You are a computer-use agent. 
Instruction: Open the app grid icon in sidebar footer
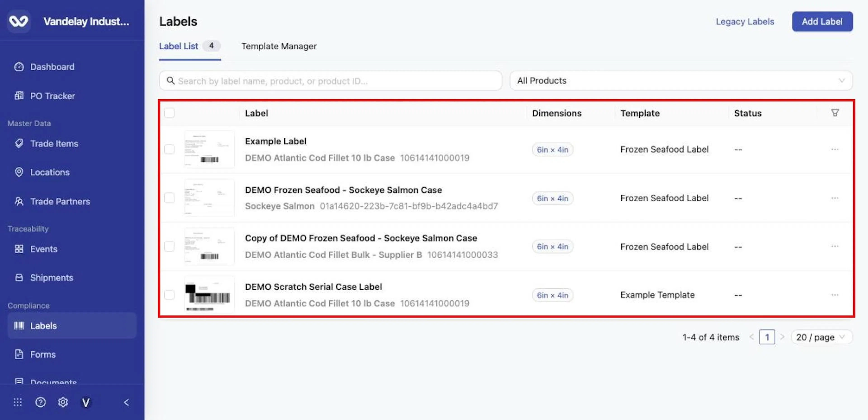click(18, 402)
